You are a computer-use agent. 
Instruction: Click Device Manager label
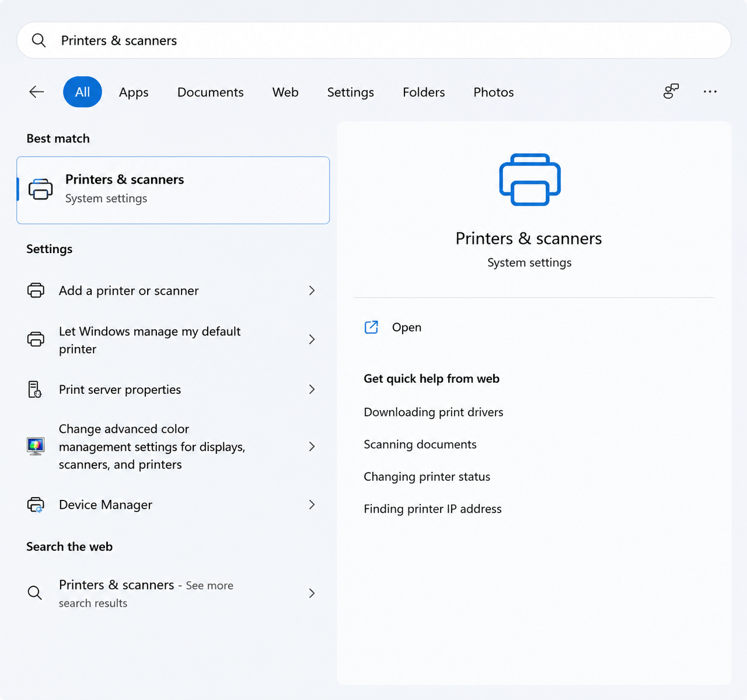click(x=106, y=505)
